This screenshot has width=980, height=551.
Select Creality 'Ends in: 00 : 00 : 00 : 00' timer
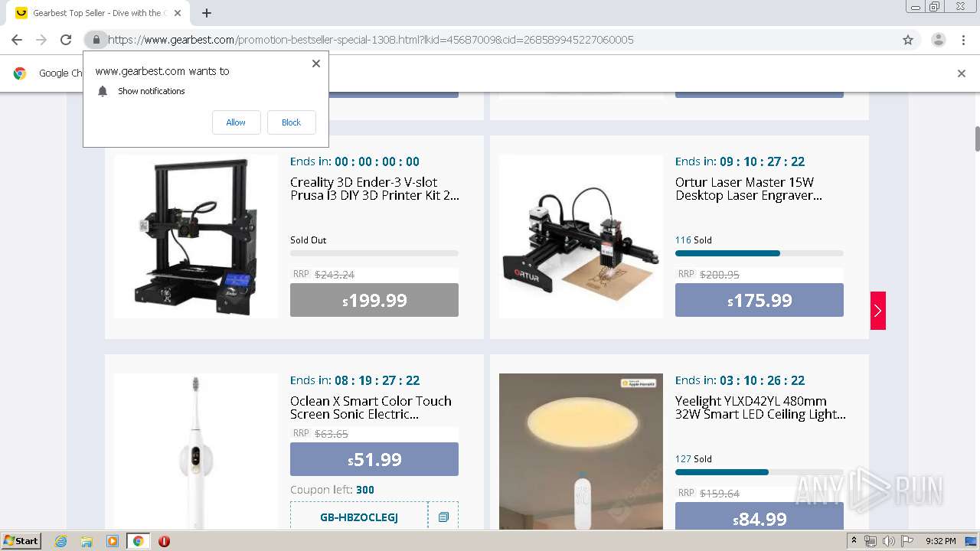tap(355, 161)
